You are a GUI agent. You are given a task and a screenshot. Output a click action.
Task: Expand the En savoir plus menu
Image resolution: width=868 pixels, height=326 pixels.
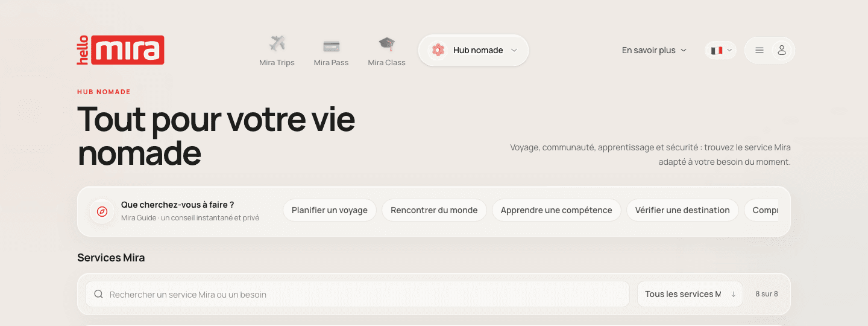pyautogui.click(x=654, y=50)
